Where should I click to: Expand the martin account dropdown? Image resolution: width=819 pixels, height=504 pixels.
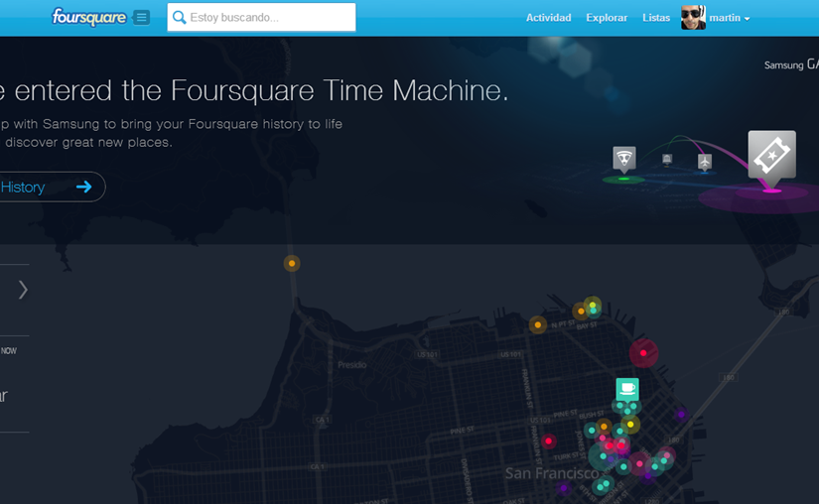730,18
